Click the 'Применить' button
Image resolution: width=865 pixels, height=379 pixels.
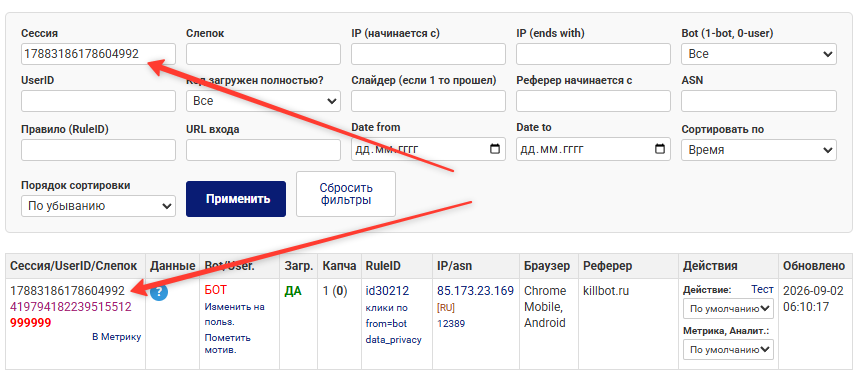coord(236,199)
